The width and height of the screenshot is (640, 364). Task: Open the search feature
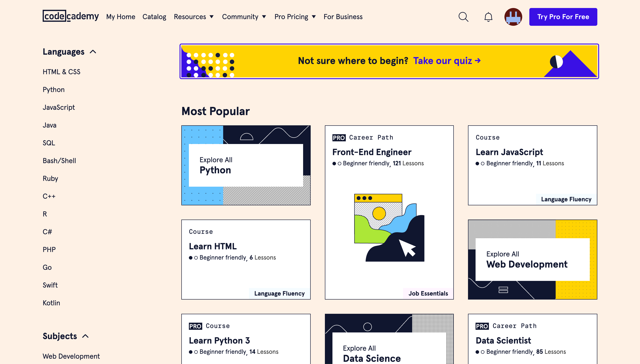463,17
